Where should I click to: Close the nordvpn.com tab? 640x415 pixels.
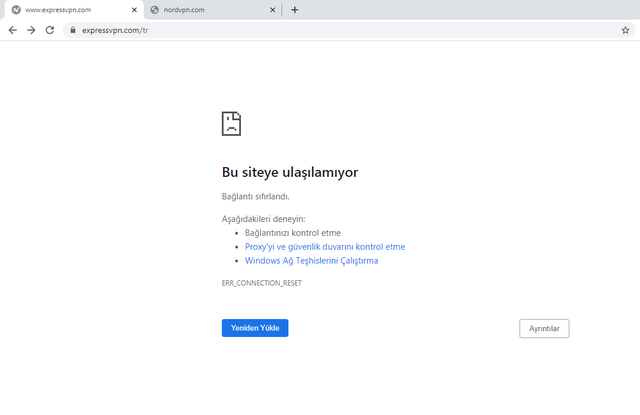click(x=273, y=10)
